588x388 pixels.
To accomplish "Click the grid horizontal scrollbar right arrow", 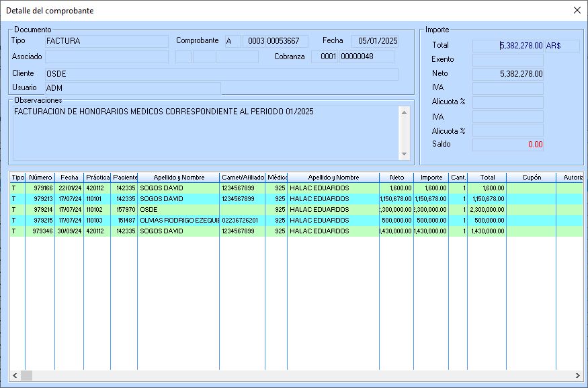I will point(577,375).
